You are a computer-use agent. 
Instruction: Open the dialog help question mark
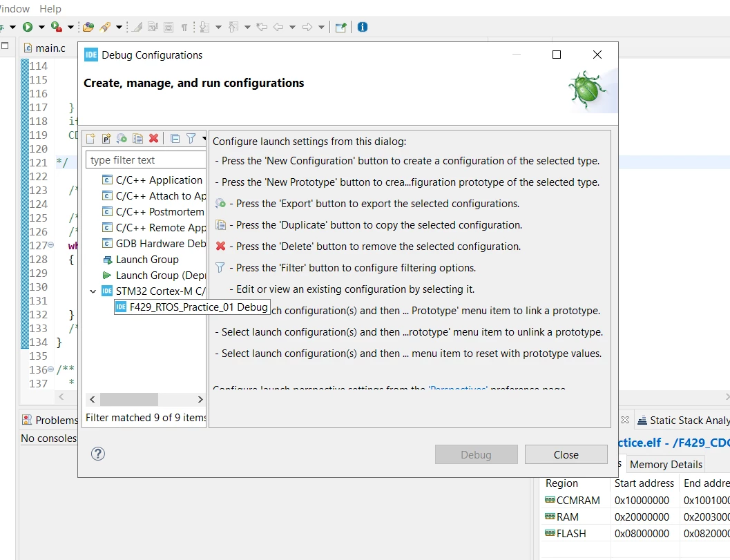[98, 454]
